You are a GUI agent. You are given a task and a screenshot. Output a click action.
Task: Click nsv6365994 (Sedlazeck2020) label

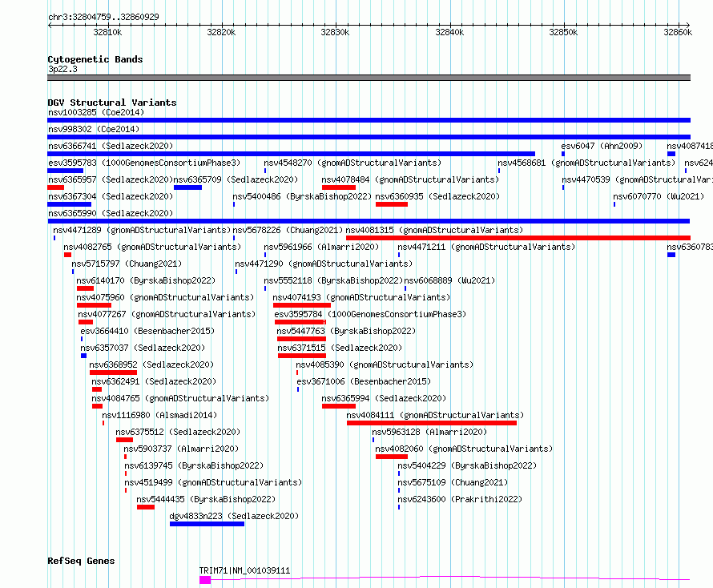pyautogui.click(x=384, y=398)
